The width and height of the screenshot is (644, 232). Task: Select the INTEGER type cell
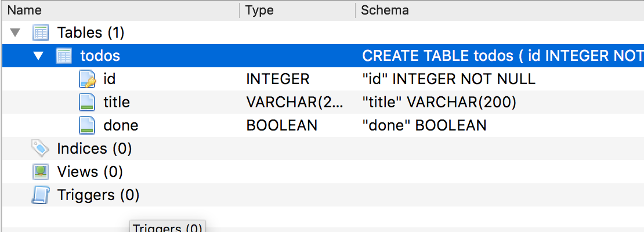coord(278,79)
